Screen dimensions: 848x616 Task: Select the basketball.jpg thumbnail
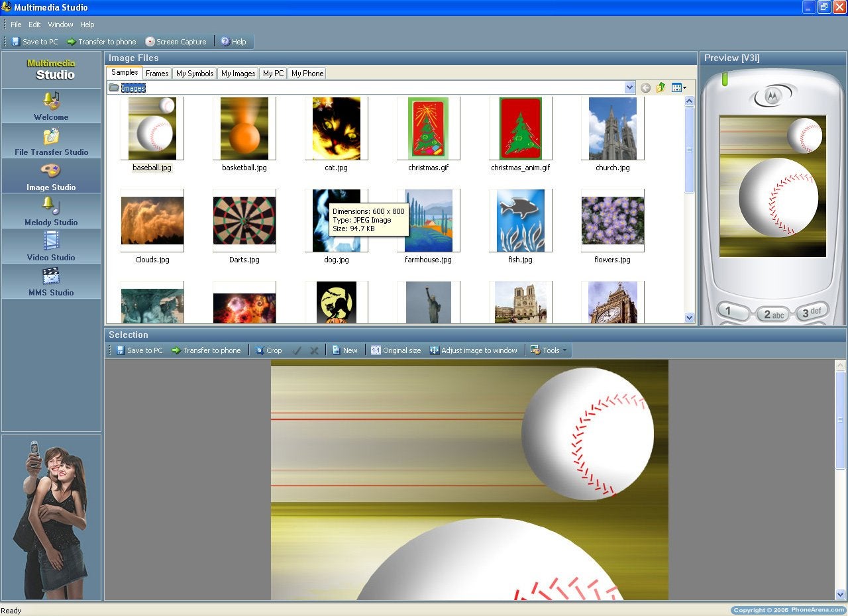coord(244,128)
